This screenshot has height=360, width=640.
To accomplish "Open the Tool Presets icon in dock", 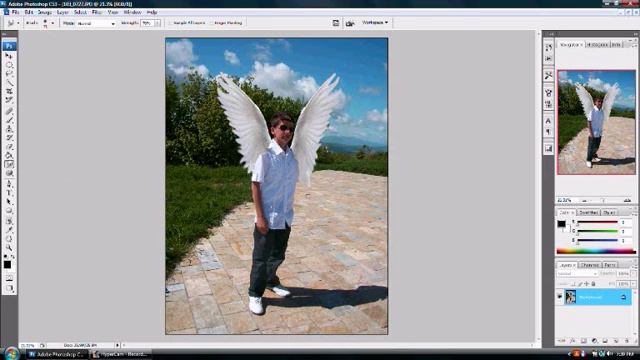I will click(x=549, y=76).
